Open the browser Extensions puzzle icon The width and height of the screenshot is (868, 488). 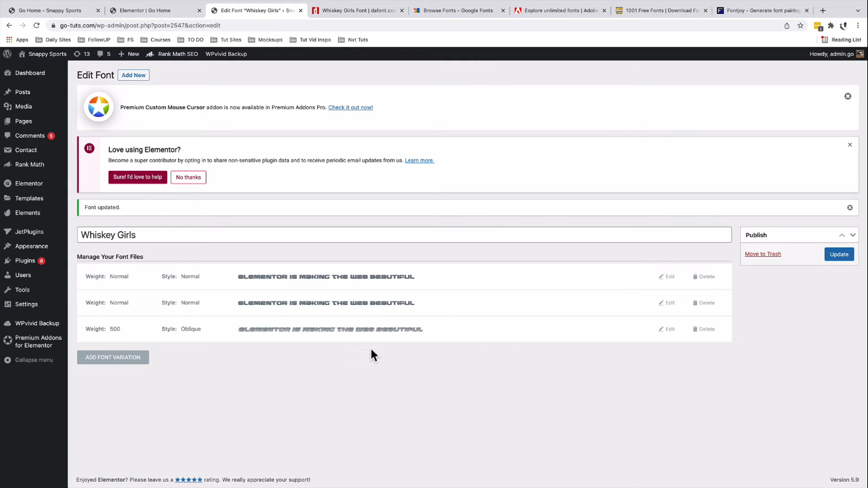pyautogui.click(x=831, y=25)
